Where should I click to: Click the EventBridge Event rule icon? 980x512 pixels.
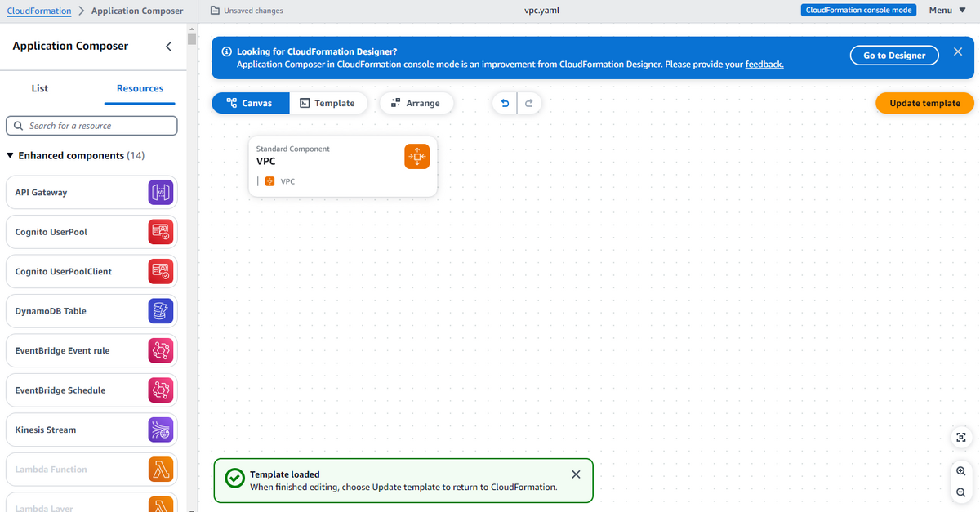coord(161,350)
